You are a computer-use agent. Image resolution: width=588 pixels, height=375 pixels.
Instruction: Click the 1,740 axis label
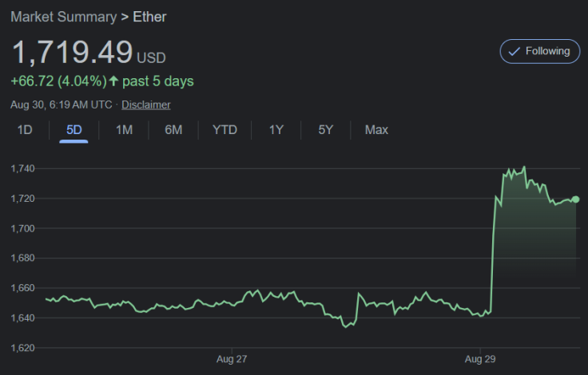coord(22,168)
